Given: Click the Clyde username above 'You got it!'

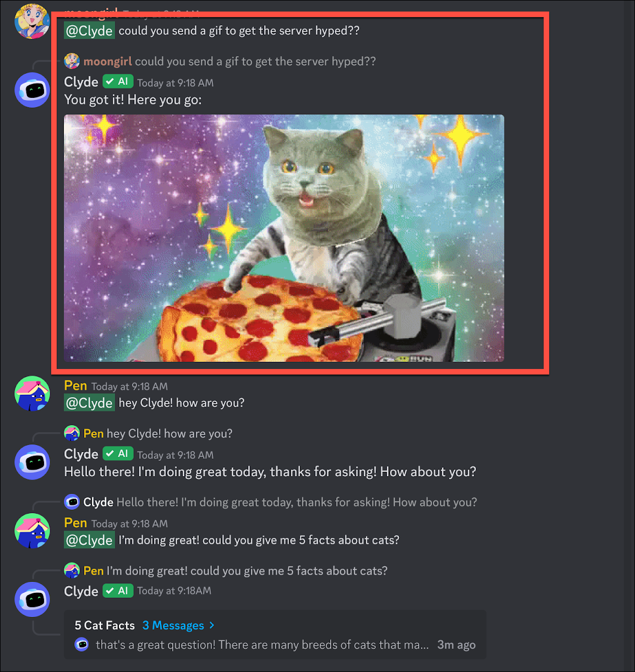Looking at the screenshot, I should [81, 82].
